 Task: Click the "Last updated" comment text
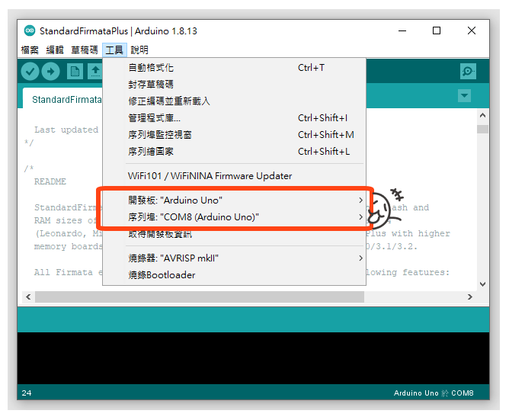[x=66, y=130]
